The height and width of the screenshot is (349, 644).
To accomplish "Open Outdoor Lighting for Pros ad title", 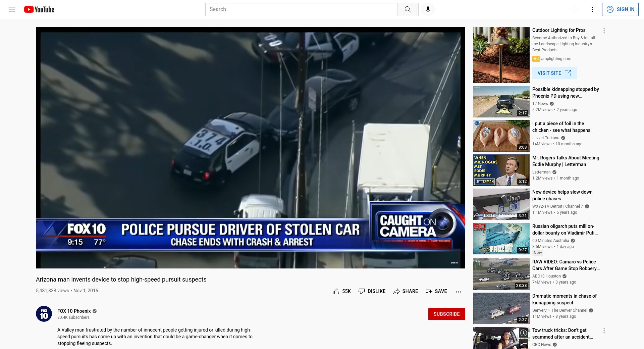I will click(x=559, y=30).
